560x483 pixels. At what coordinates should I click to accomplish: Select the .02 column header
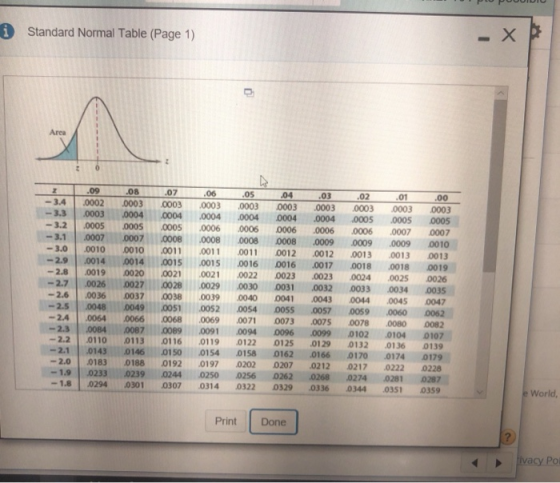[363, 196]
